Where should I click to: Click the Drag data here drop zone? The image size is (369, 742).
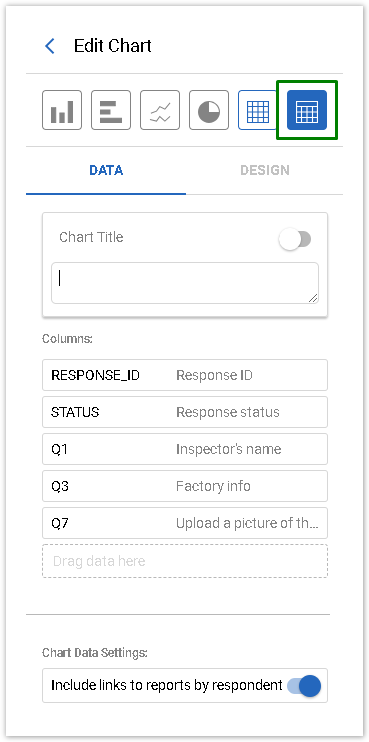(x=185, y=561)
